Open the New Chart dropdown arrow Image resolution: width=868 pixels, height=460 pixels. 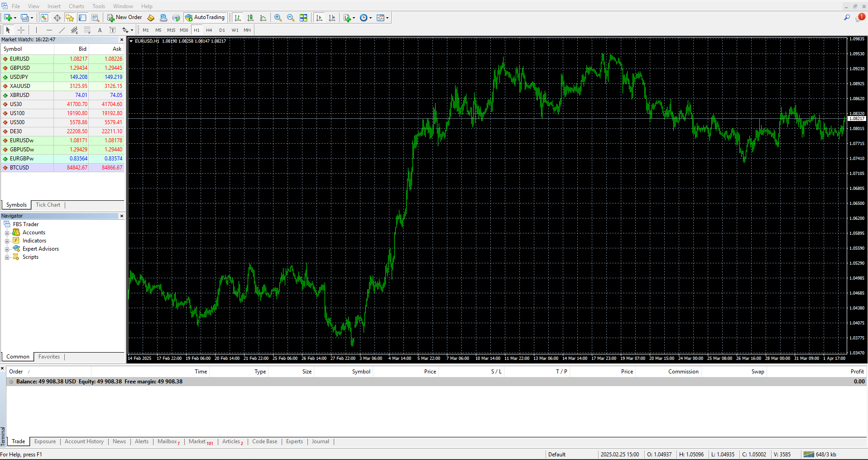click(15, 18)
